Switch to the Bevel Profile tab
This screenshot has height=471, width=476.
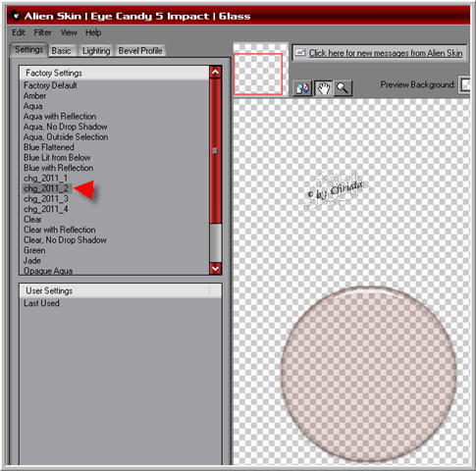[x=140, y=51]
